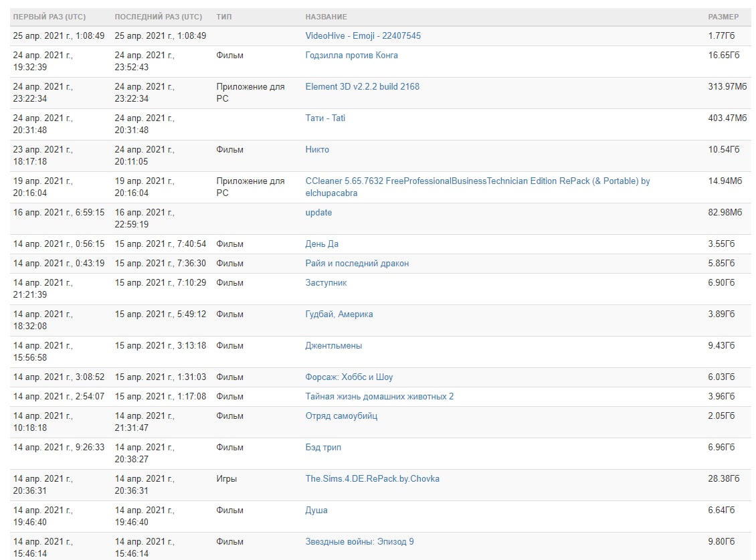This screenshot has width=756, height=560.
Task: Select the size value 82.98Мб
Action: [x=725, y=213]
